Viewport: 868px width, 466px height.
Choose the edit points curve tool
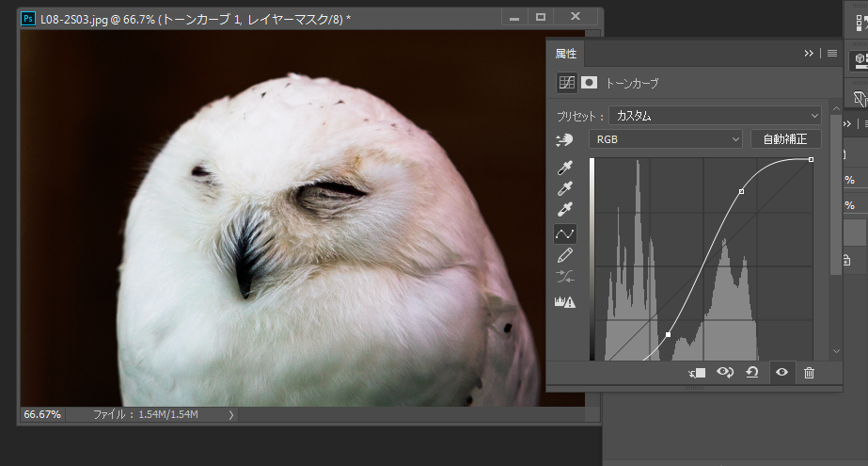click(x=564, y=233)
